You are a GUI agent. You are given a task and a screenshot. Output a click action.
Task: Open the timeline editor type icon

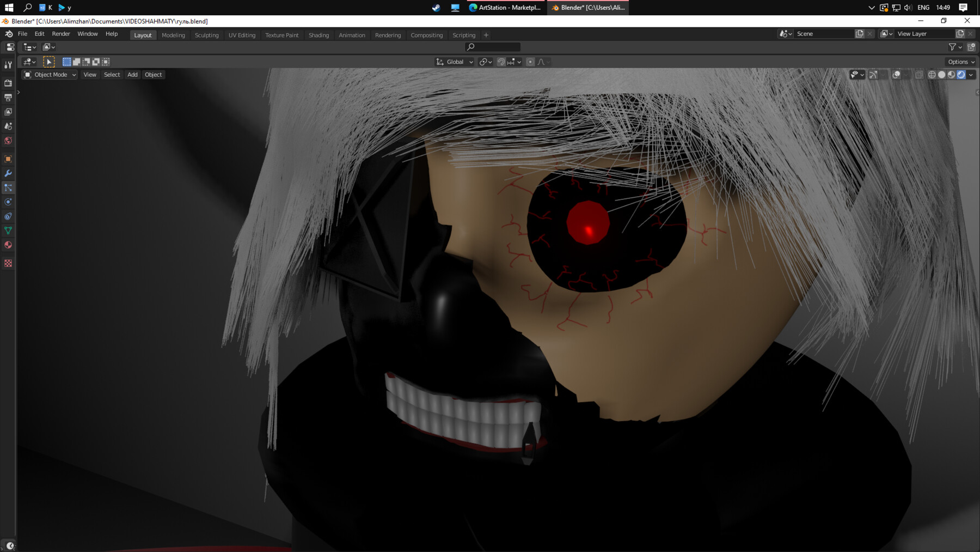9,545
